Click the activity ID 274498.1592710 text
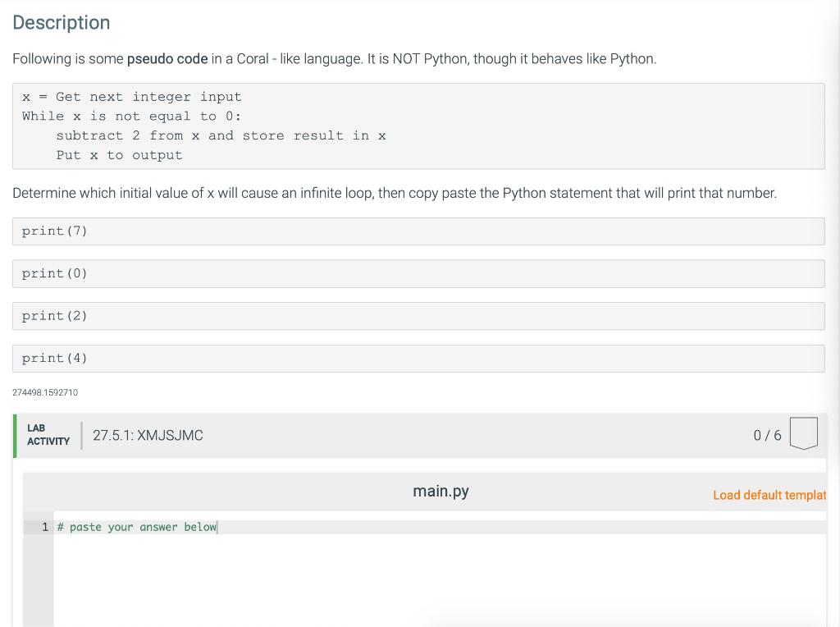Screen dimensions: 840x627 click(x=45, y=392)
